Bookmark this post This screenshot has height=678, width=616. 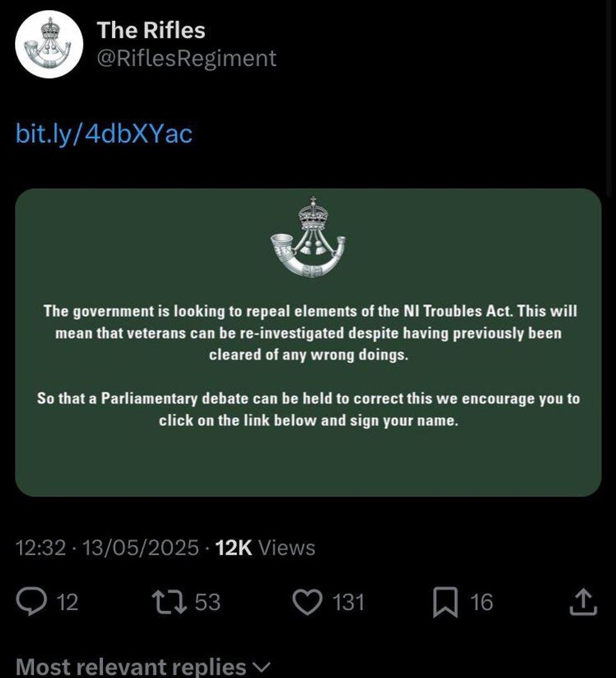(x=445, y=602)
